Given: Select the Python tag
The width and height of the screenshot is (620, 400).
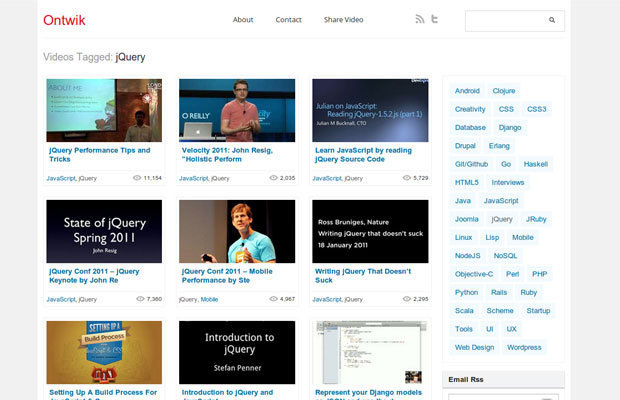Looking at the screenshot, I should [x=466, y=292].
